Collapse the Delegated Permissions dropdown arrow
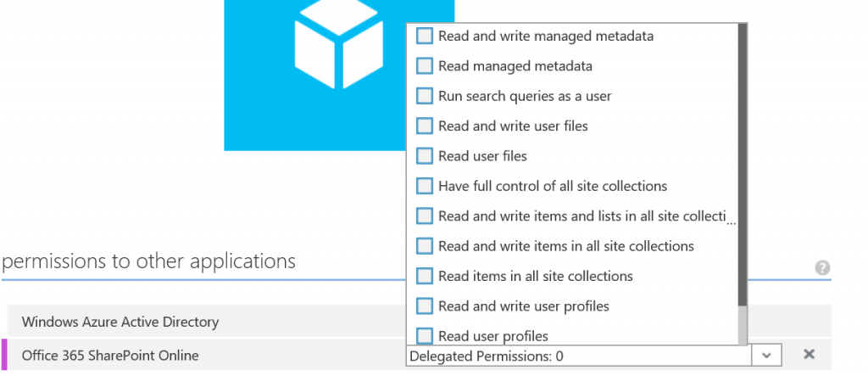This screenshot has height=376, width=868. point(765,356)
